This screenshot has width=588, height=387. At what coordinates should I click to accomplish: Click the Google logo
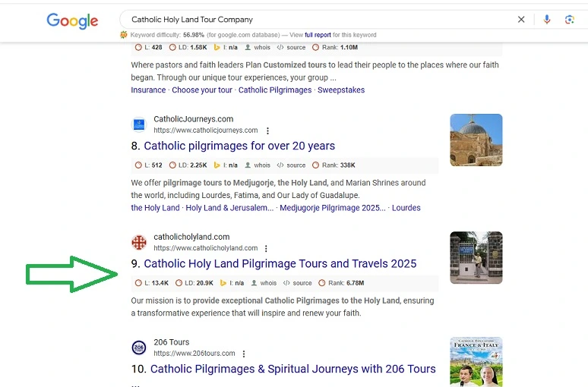coord(72,20)
